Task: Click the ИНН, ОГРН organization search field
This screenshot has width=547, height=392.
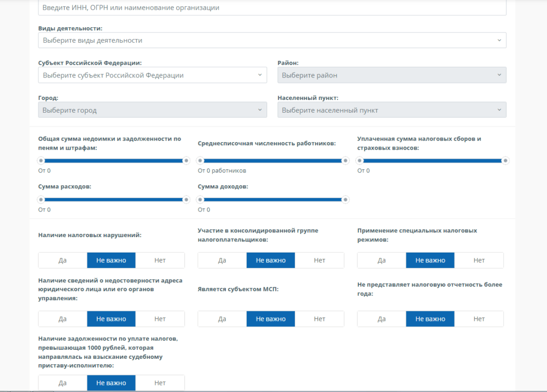Action: coord(272,7)
